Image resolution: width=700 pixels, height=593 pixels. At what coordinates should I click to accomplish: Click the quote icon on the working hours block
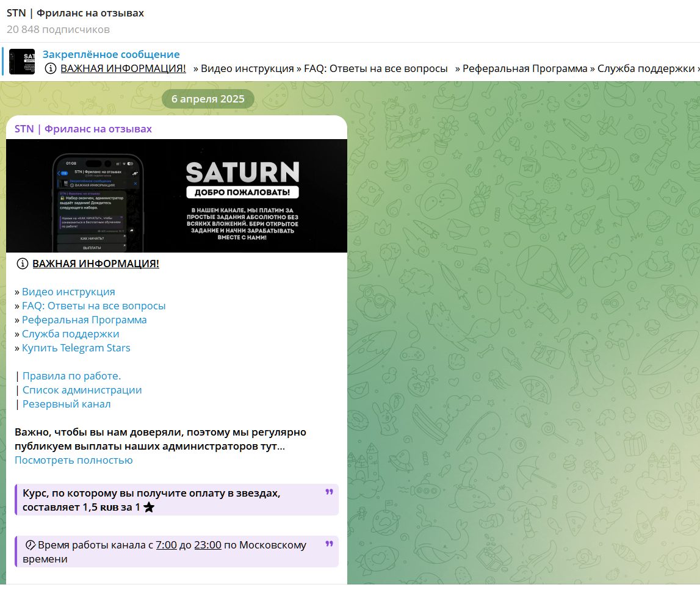coord(330,544)
